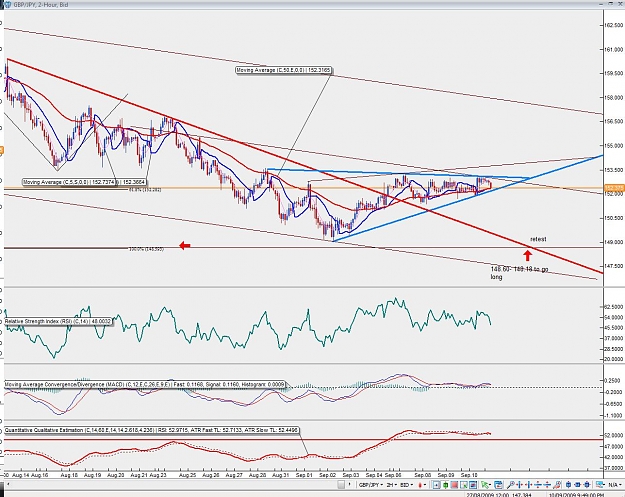The width and height of the screenshot is (625, 497).
Task: Click the 161.000 price on the price axis
Action: (x=613, y=49)
